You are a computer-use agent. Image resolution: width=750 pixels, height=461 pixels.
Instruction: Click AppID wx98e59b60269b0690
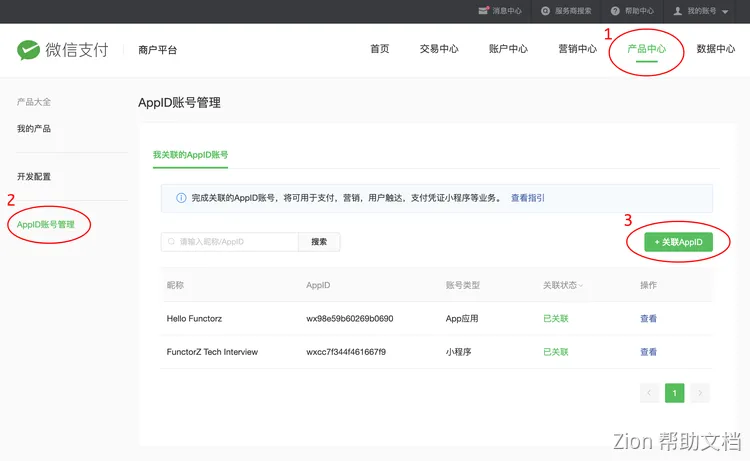coord(350,318)
